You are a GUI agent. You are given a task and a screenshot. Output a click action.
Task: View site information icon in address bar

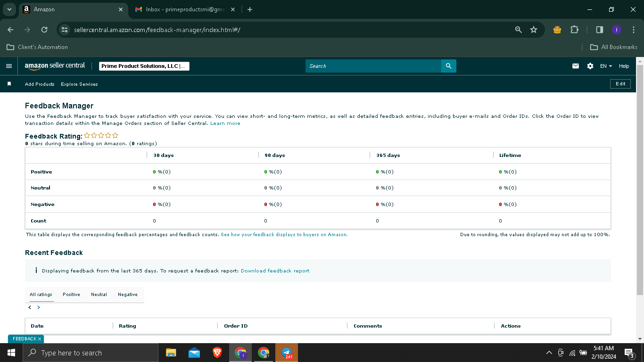point(65,30)
